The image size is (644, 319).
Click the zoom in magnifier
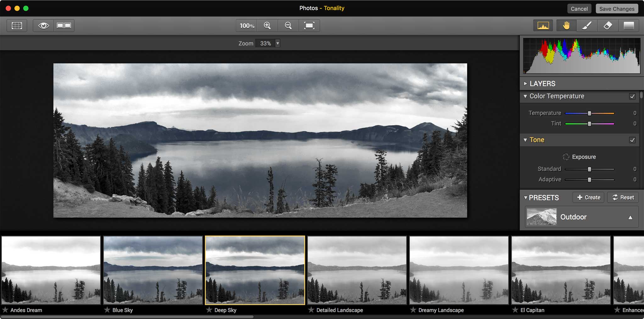click(x=267, y=25)
